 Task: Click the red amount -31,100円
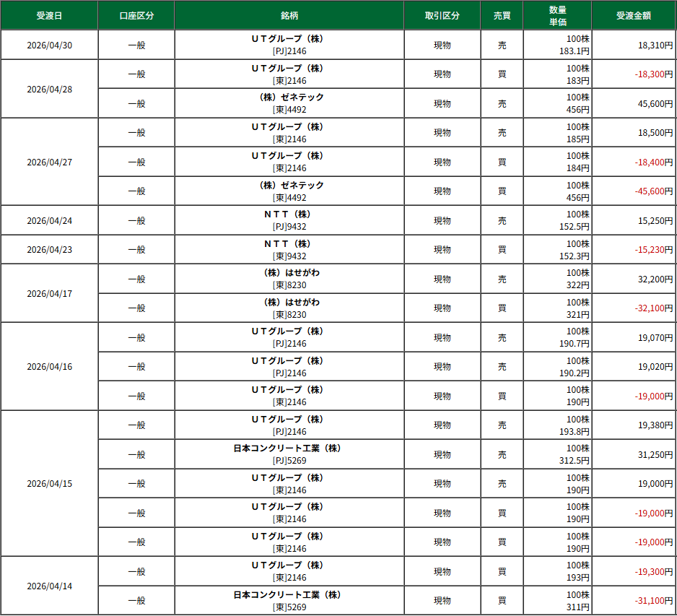653,600
